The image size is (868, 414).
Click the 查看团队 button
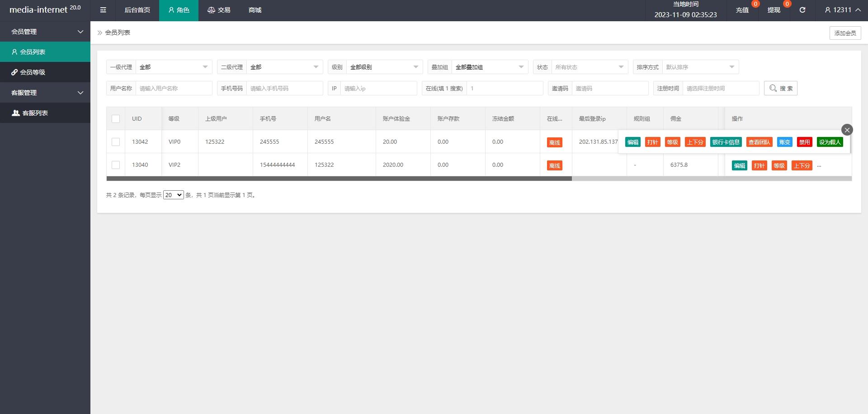pos(759,142)
